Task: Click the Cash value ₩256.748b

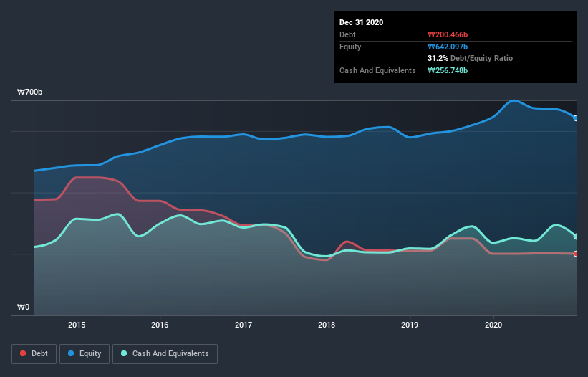Action: 448,70
